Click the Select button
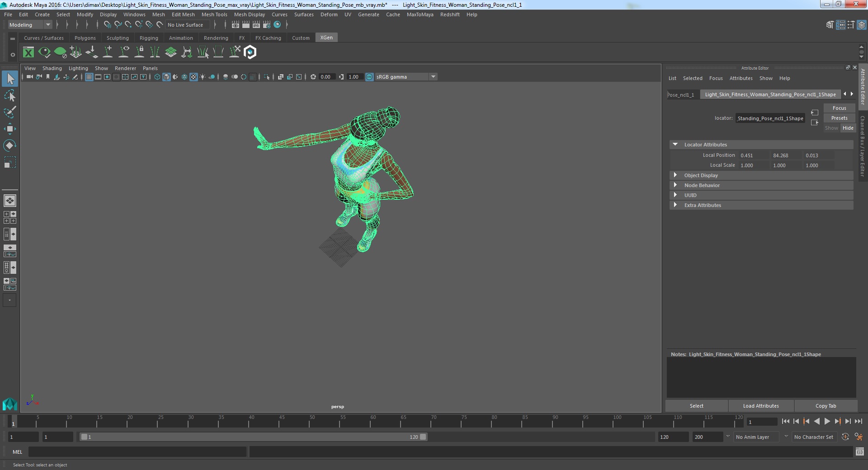Screen dimensions: 868x470 (x=696, y=406)
